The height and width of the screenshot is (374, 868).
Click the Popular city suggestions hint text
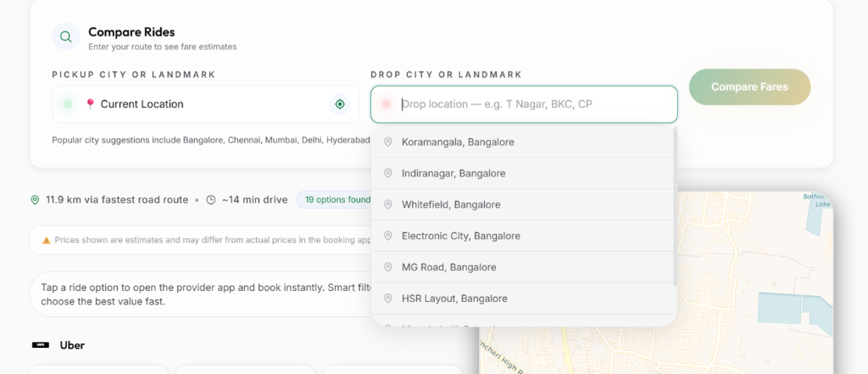tap(210, 140)
